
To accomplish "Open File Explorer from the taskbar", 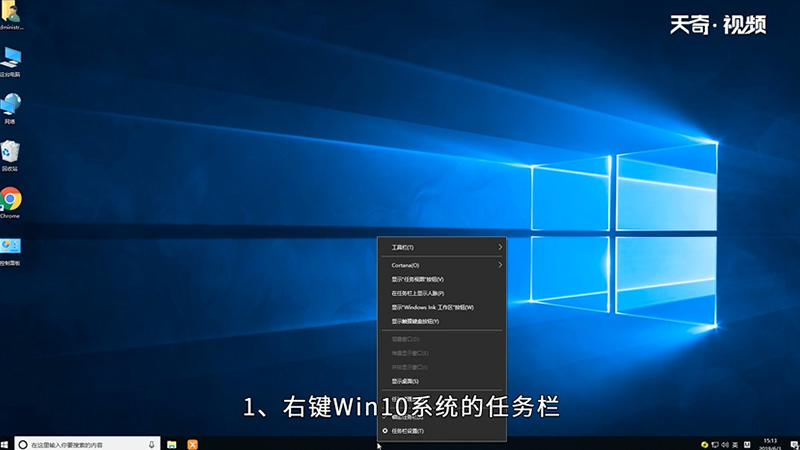I will tap(172, 445).
